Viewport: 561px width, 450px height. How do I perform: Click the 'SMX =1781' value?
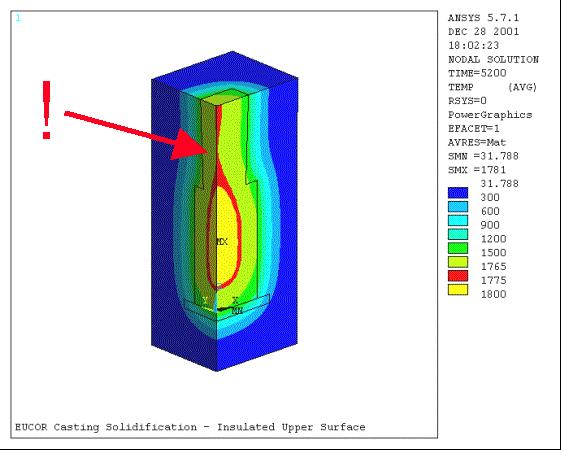click(x=477, y=170)
